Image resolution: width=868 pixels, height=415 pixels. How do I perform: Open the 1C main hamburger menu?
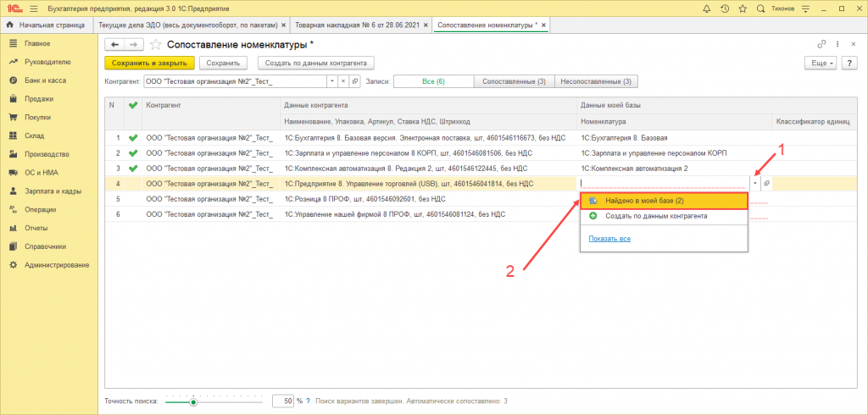pos(34,8)
